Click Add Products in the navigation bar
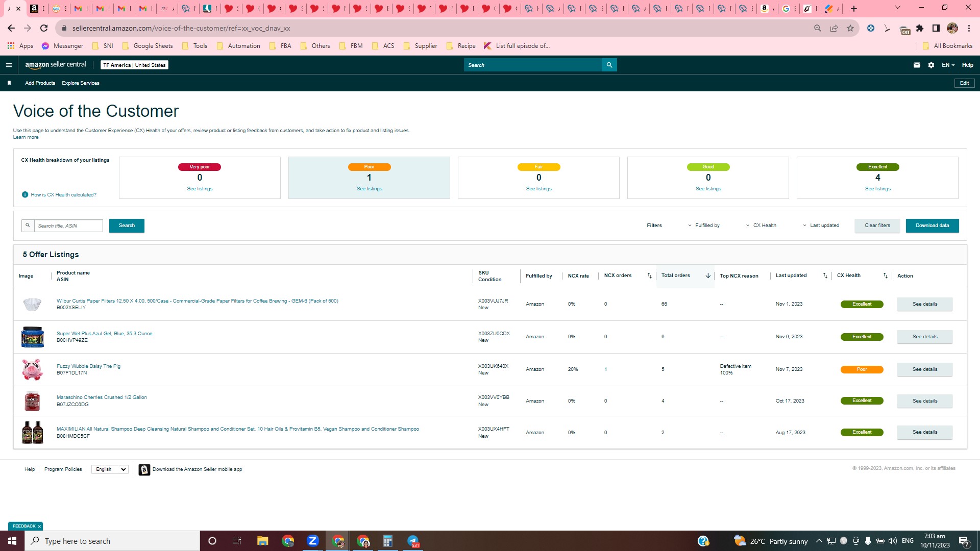Image resolution: width=980 pixels, height=551 pixels. coord(40,83)
